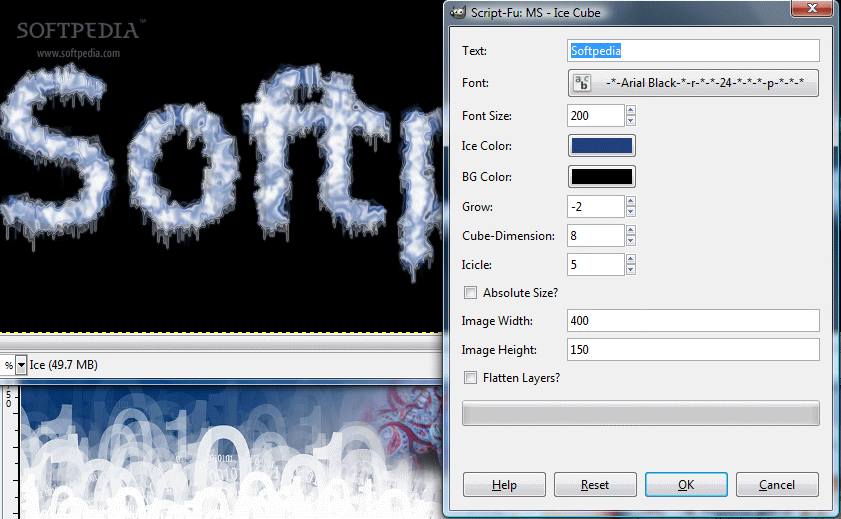Screen dimensions: 841x519
Task: Click the ice text canvas in image window
Action: (220, 166)
